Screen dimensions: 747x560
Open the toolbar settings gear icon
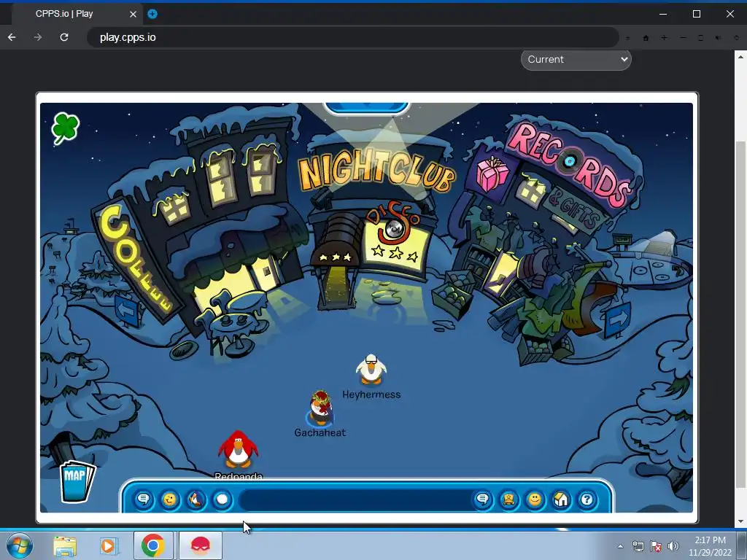click(x=736, y=38)
